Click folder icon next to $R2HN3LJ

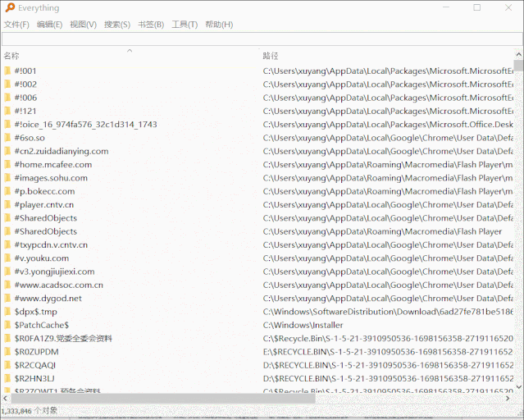pos(7,378)
